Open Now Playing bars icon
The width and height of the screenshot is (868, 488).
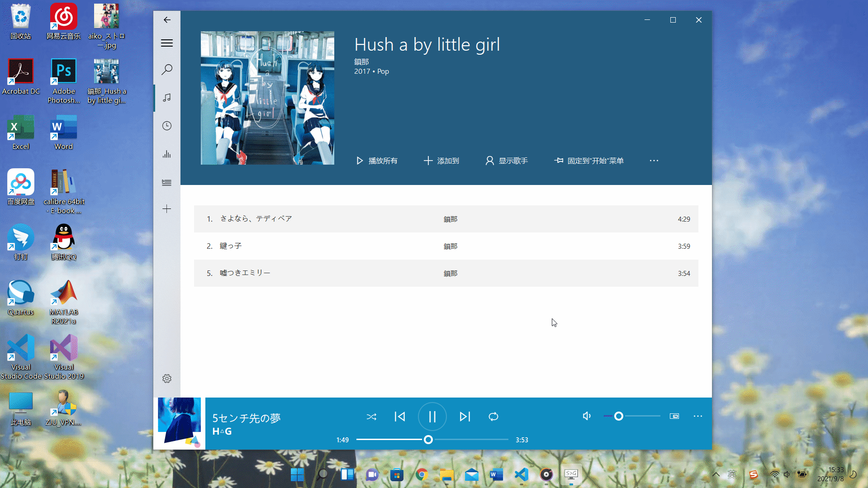point(167,154)
